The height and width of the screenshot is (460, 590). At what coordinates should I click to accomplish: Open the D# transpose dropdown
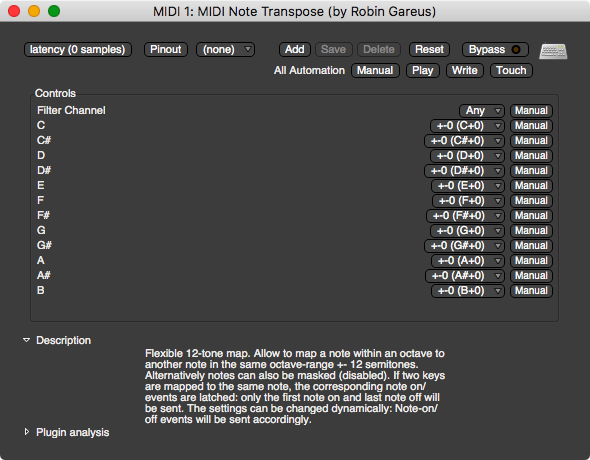[x=464, y=171]
